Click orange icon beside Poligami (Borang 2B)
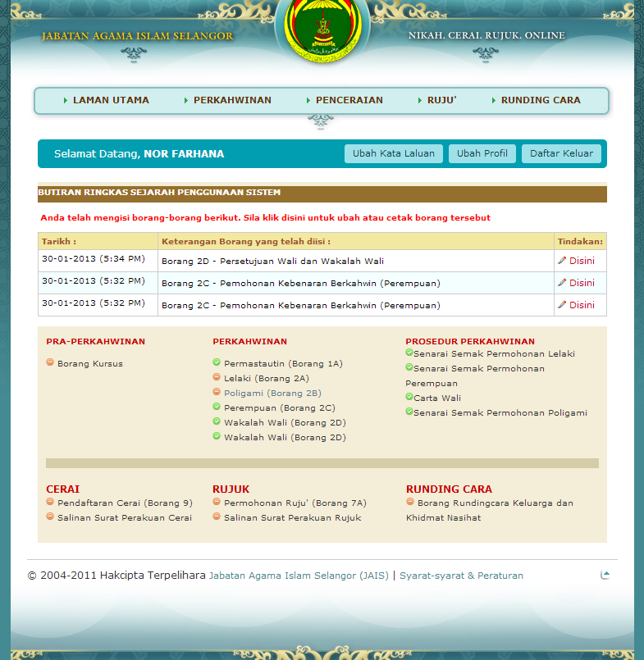 tap(217, 391)
